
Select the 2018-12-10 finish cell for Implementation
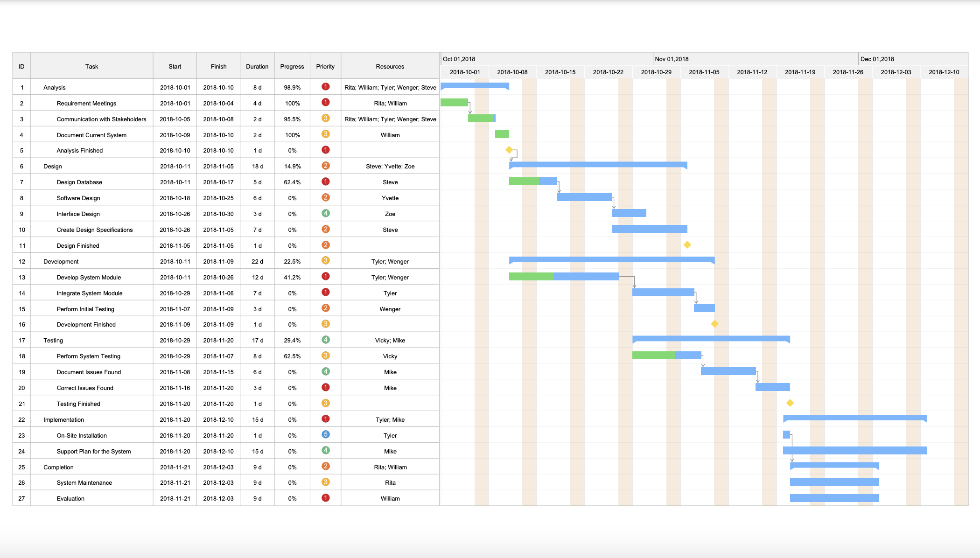[218, 419]
